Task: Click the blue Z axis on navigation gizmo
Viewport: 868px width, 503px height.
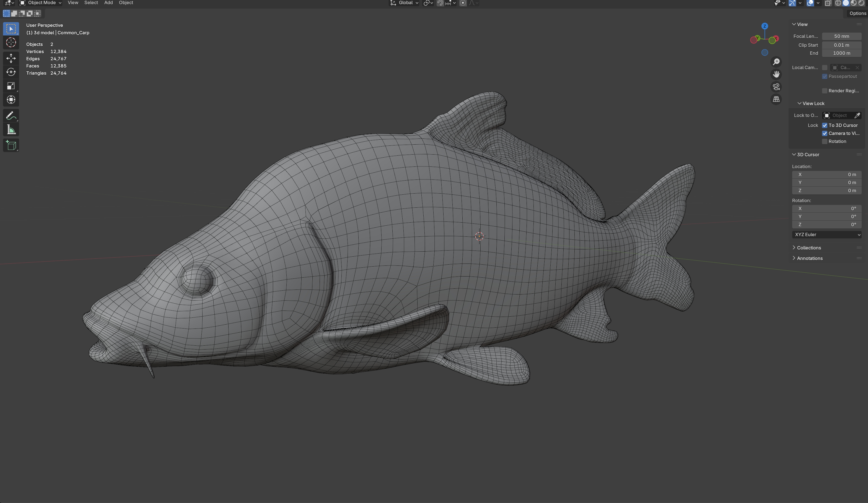Action: click(765, 26)
